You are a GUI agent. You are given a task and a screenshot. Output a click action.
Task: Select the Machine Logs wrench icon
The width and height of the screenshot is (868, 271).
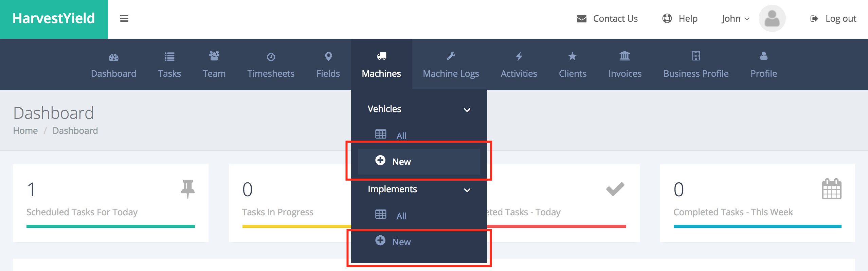[451, 56]
